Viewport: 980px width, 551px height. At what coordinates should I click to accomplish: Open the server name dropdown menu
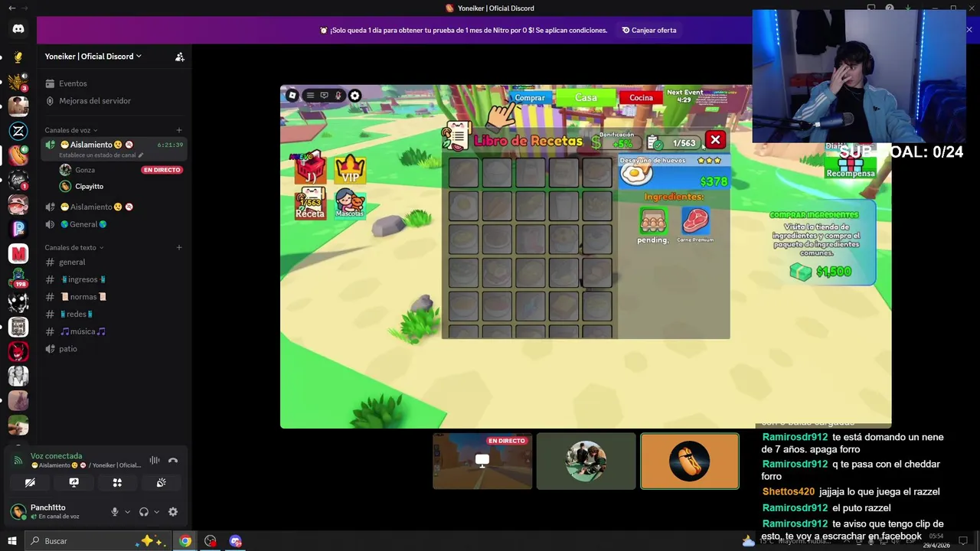[x=93, y=57]
